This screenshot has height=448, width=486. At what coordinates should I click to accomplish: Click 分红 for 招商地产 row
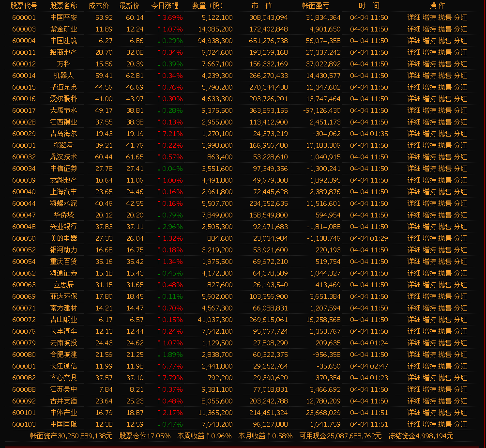point(460,52)
